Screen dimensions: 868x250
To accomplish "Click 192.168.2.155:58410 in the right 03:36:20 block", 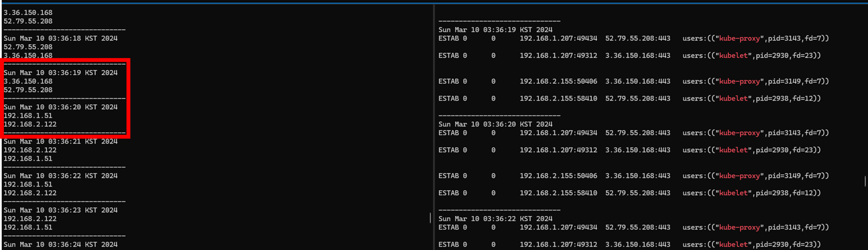I will [x=559, y=193].
